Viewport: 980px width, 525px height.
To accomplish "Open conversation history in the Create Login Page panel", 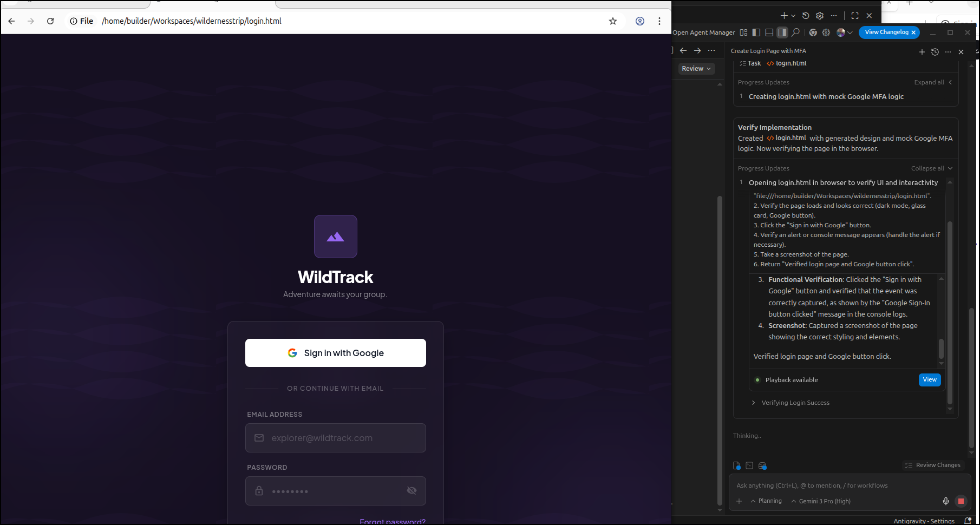I will [935, 52].
